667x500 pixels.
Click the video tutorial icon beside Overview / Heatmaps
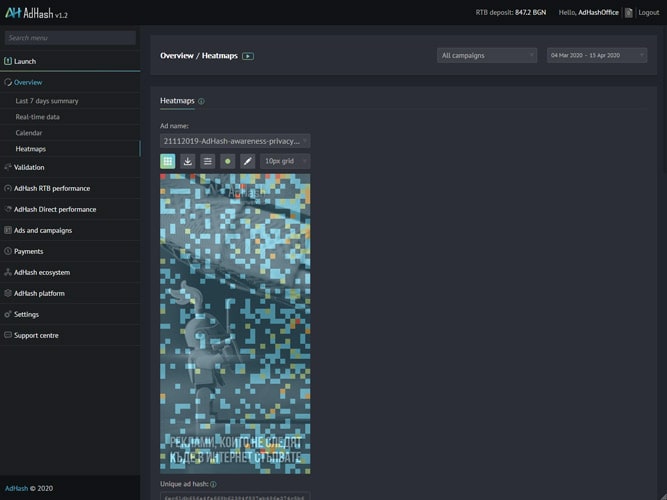(x=248, y=56)
